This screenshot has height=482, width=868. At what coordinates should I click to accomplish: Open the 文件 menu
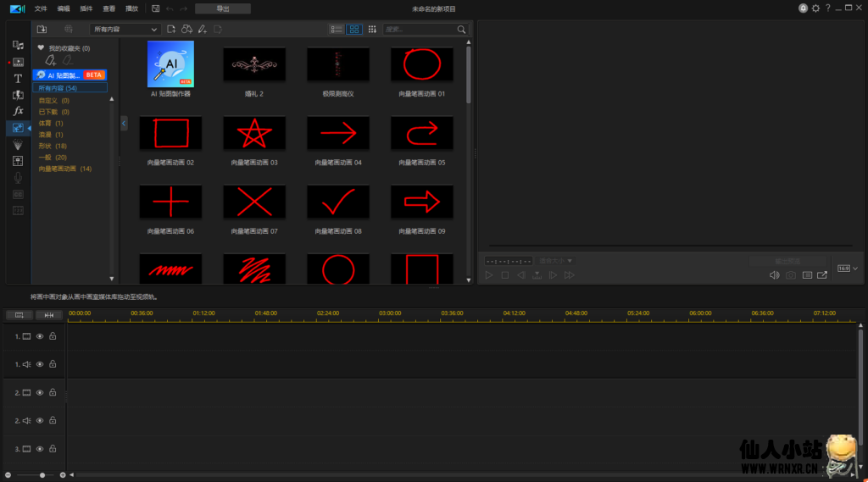pos(42,8)
